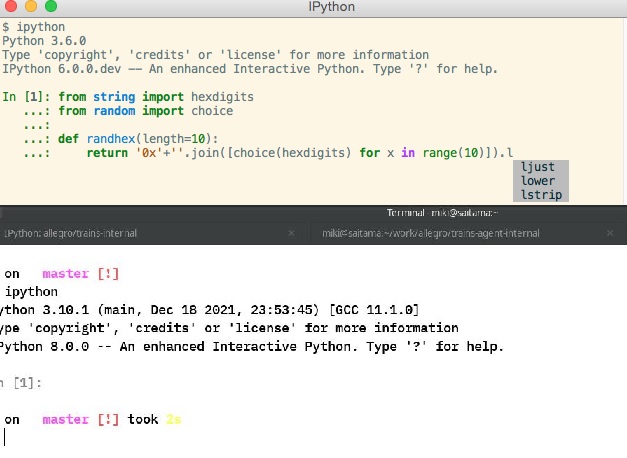Click 'Dec 18 2021, 23:53:45' build date text
Screen dimensions: 627x458
[235, 310]
